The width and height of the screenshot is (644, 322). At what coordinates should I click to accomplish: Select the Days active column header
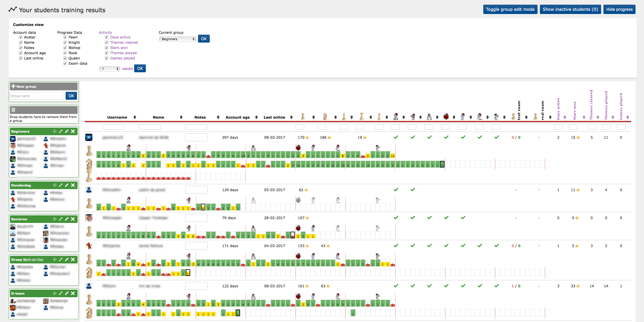[x=559, y=109]
